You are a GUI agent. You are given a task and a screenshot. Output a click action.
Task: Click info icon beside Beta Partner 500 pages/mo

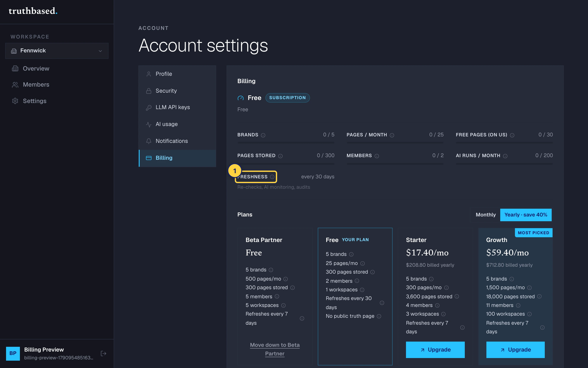point(286,279)
